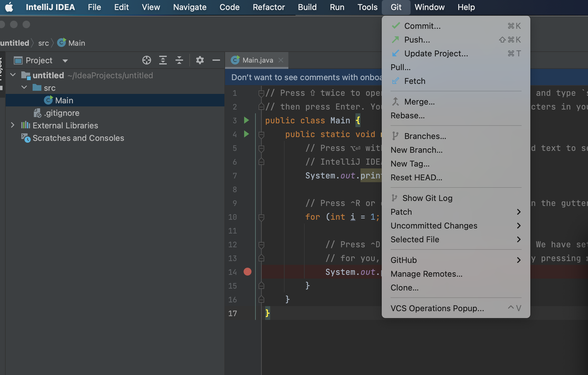Select Manage Remotes... menu entry
The image size is (588, 375).
click(x=456, y=274)
